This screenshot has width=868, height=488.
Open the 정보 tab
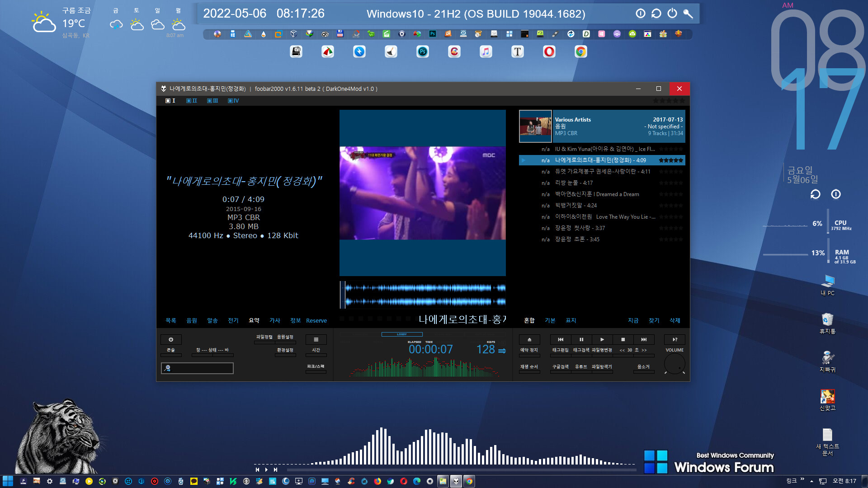point(296,320)
